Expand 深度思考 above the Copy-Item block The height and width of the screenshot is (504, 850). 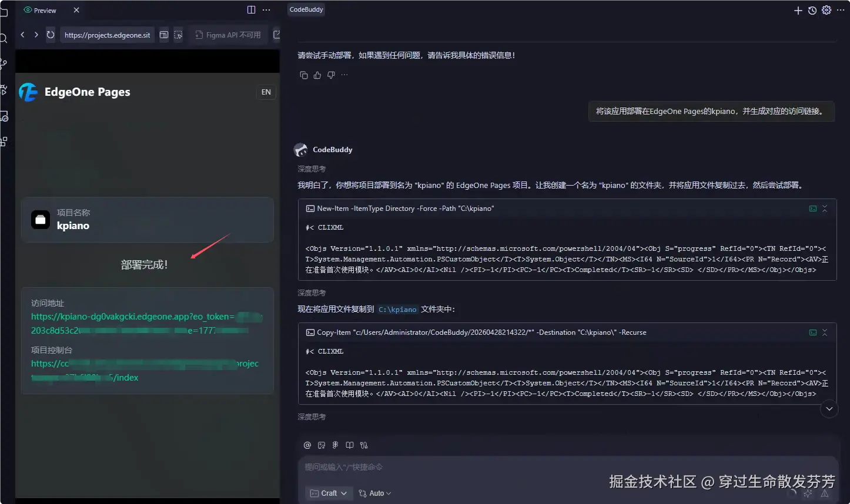312,293
